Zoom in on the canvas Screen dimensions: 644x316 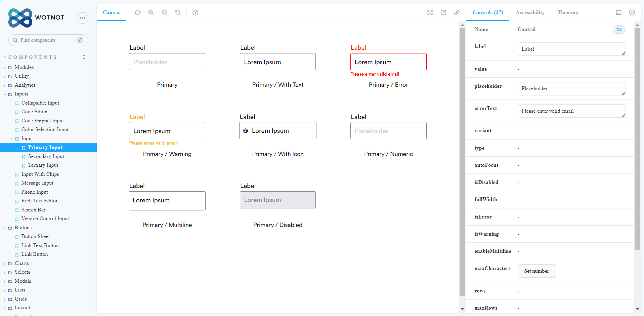point(151,12)
